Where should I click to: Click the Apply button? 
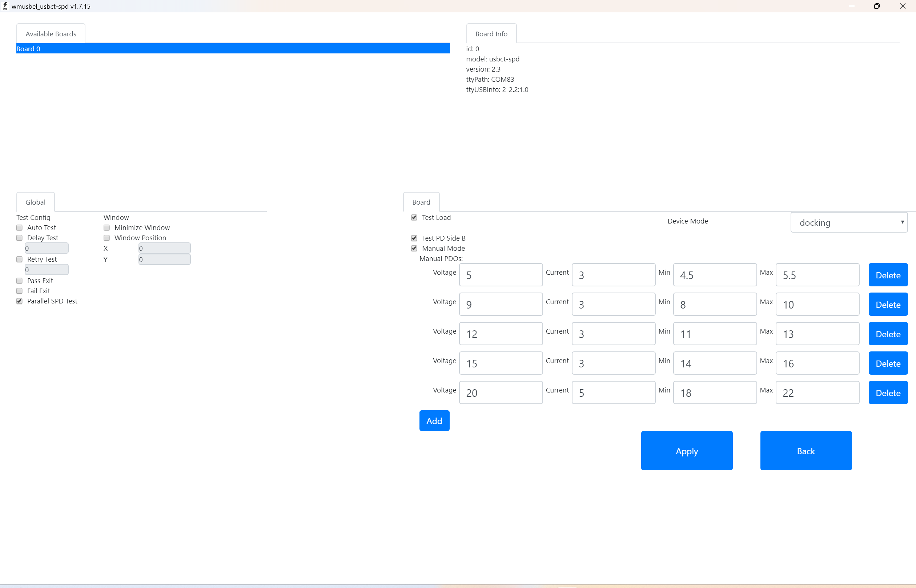pyautogui.click(x=687, y=451)
